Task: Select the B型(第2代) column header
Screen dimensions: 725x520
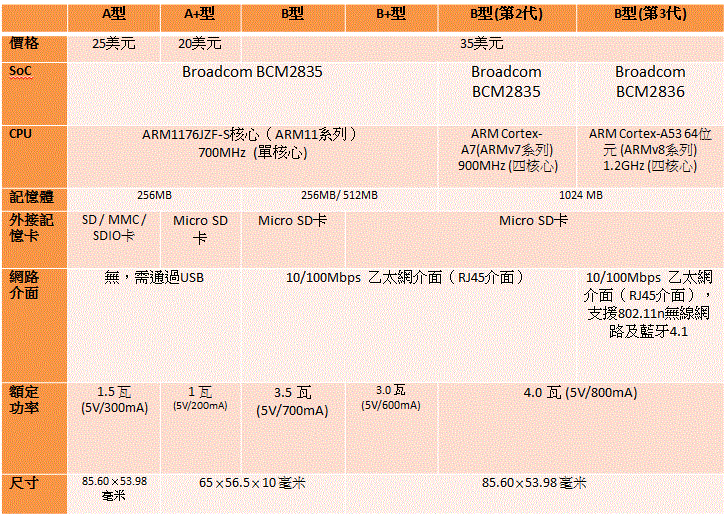Action: tap(507, 18)
